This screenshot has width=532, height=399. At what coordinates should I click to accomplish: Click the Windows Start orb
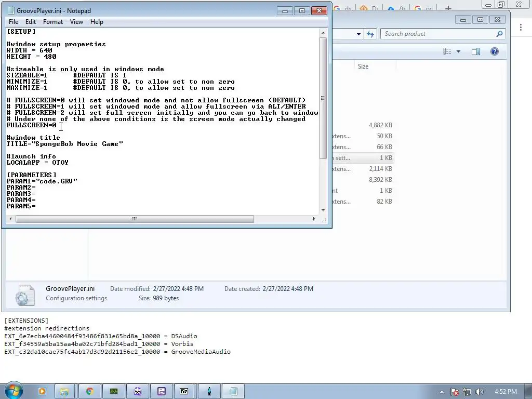pos(14,391)
